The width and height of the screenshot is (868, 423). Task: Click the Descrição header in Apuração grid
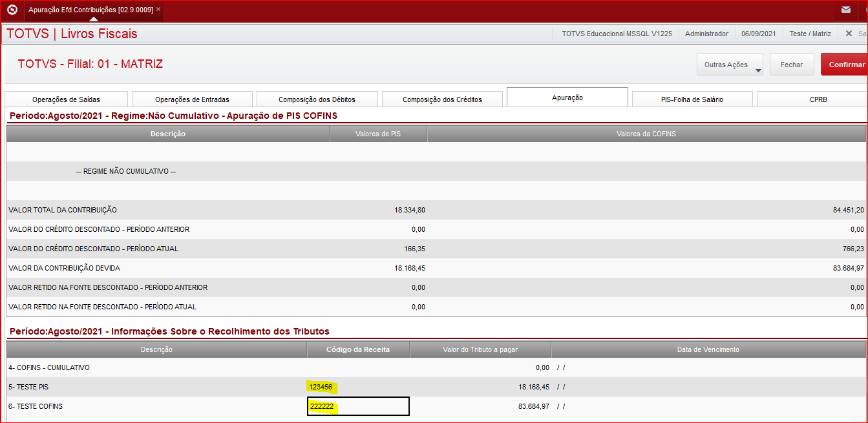coord(168,134)
